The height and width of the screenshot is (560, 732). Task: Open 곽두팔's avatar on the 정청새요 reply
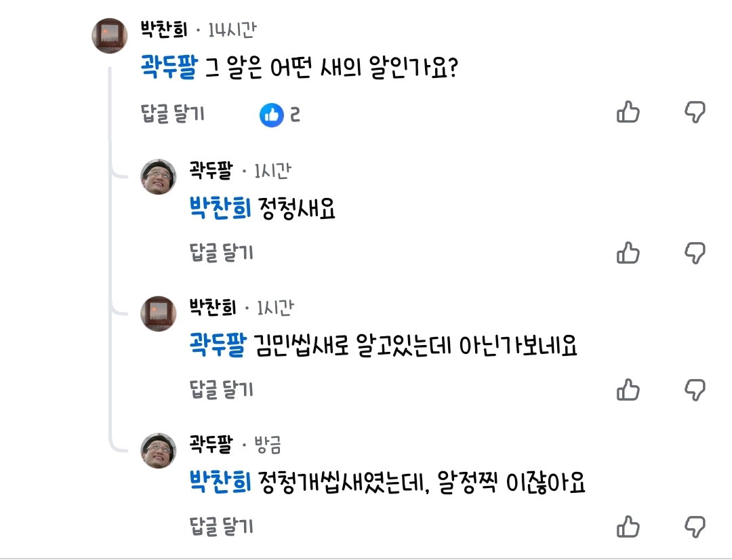pyautogui.click(x=159, y=176)
